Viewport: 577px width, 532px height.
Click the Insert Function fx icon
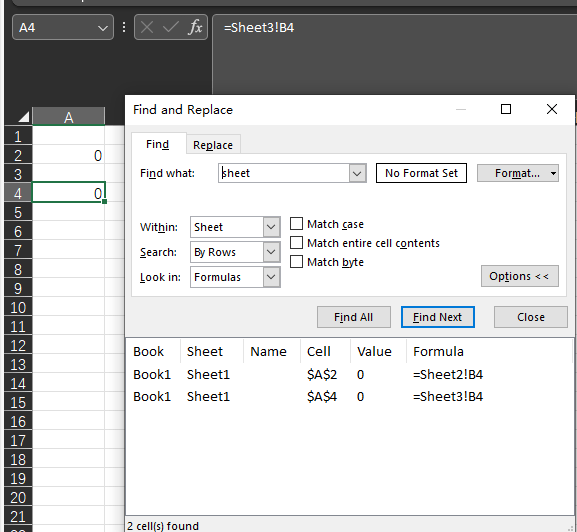coord(195,27)
